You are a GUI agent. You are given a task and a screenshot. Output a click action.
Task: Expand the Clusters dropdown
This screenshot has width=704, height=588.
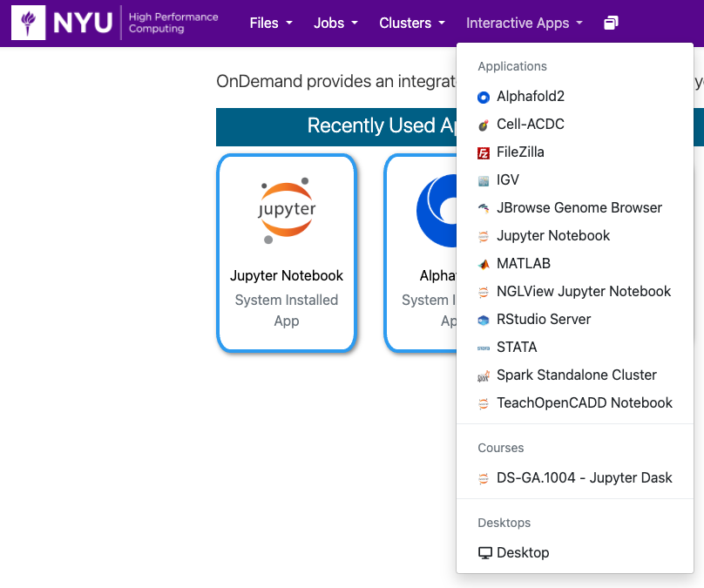point(412,23)
